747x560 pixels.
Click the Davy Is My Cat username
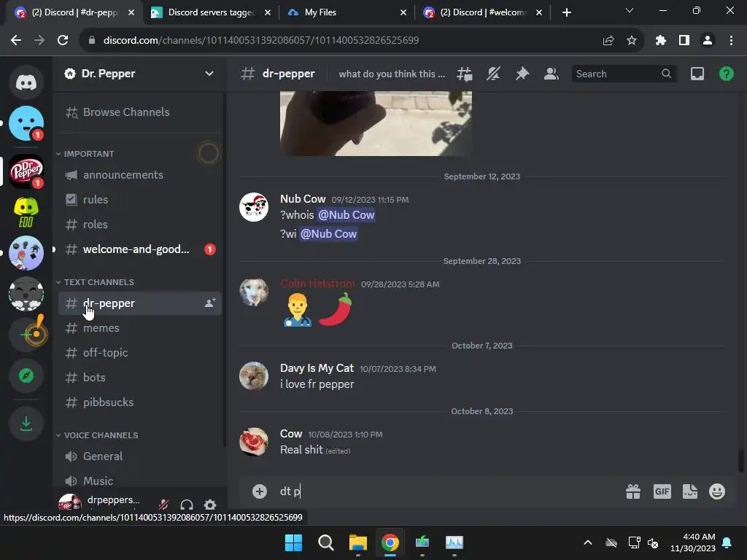[x=317, y=368]
